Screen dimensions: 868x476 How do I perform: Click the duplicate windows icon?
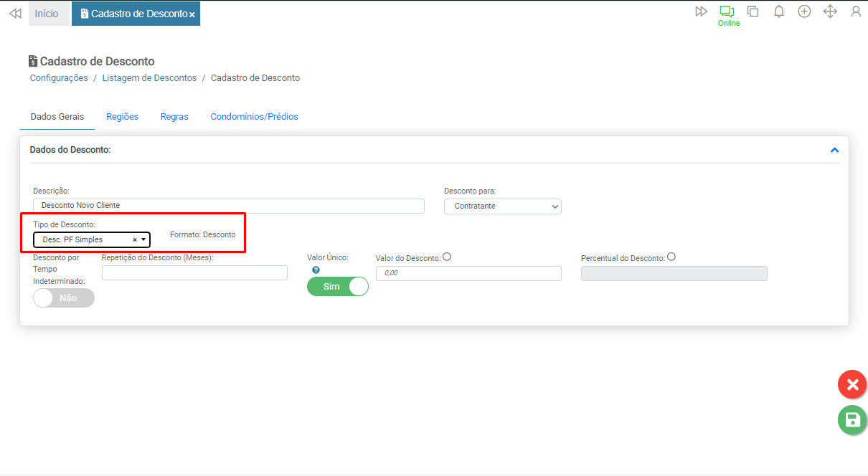pos(753,11)
